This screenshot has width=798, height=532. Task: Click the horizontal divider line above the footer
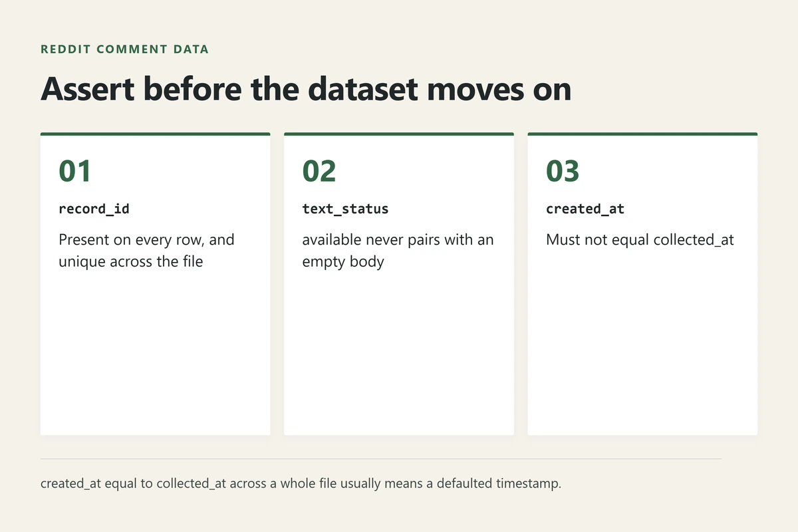380,459
